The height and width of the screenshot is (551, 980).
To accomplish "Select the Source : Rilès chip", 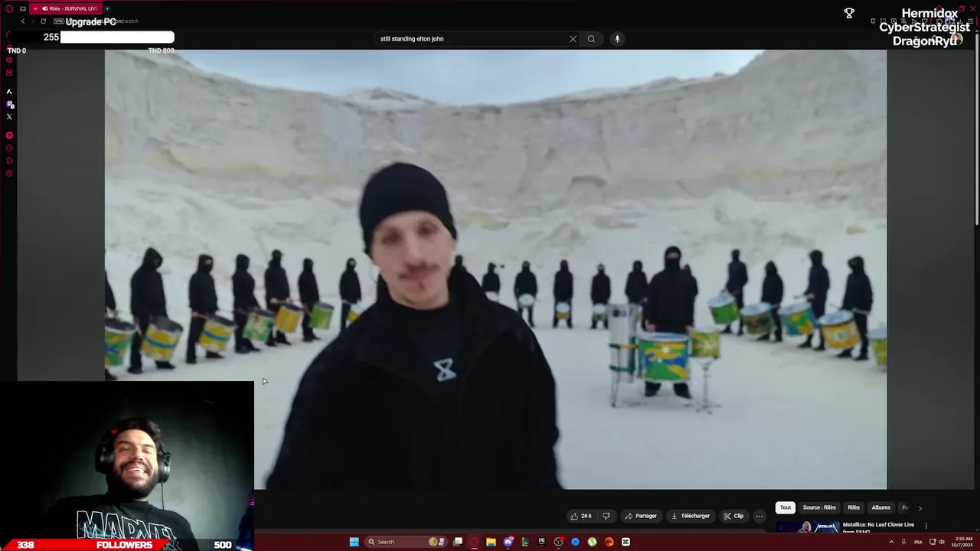I will pos(819,507).
